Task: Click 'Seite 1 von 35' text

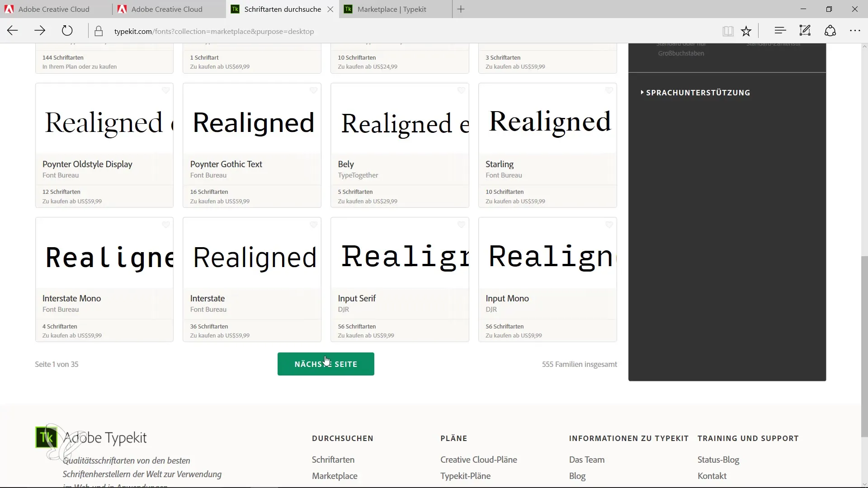Action: (57, 364)
